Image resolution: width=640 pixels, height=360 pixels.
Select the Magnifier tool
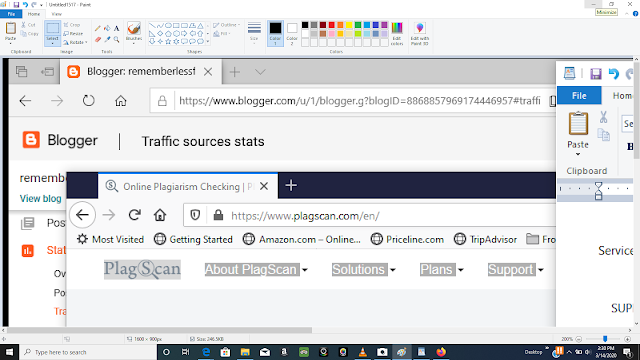[116, 39]
